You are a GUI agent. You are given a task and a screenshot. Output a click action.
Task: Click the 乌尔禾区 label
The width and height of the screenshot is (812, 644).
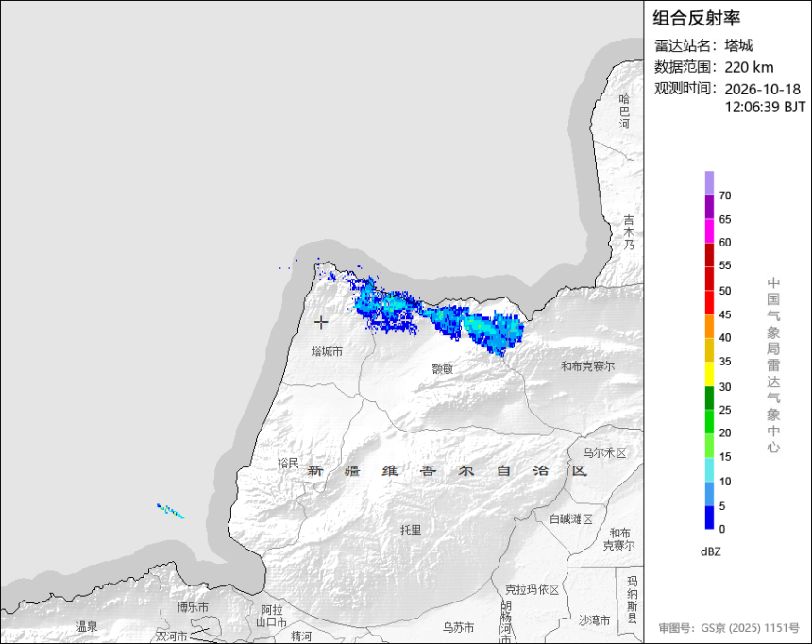click(x=605, y=452)
